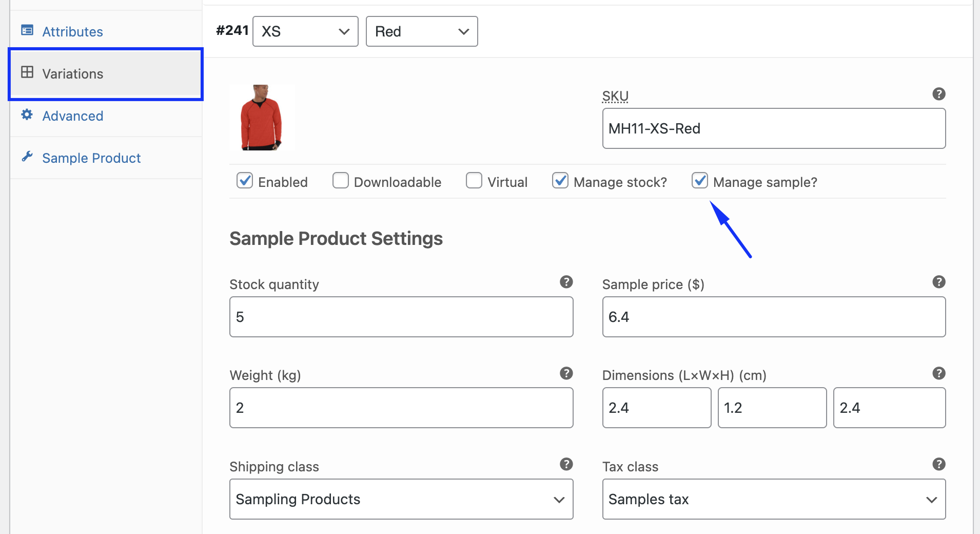Viewport: 980px width, 534px height.
Task: Click the Shipping class help icon
Action: coord(566,464)
